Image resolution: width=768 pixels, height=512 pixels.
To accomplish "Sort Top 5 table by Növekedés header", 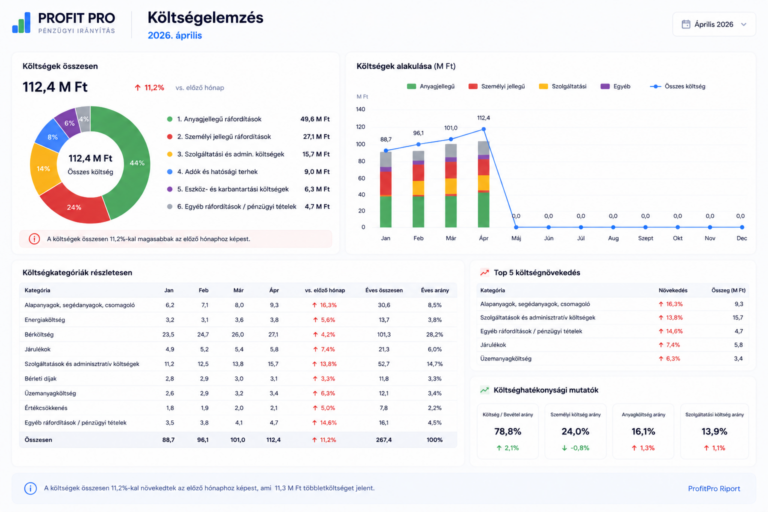I will pyautogui.click(x=672, y=291).
